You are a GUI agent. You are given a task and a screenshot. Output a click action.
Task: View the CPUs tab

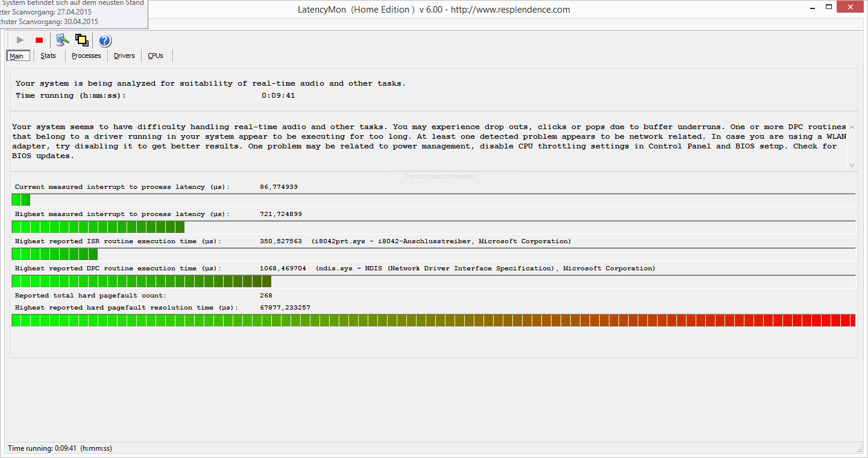[x=156, y=56]
